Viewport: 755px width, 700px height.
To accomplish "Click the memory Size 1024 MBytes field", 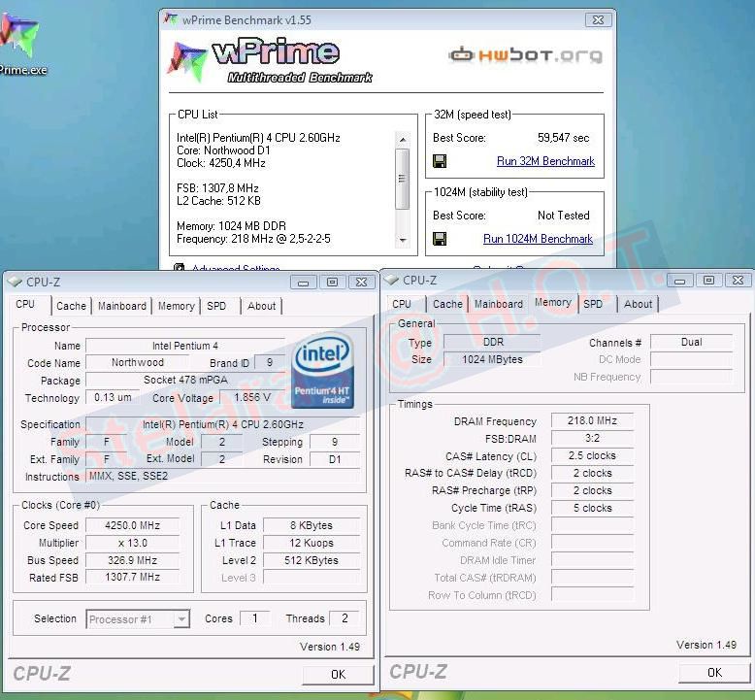I will click(x=492, y=359).
